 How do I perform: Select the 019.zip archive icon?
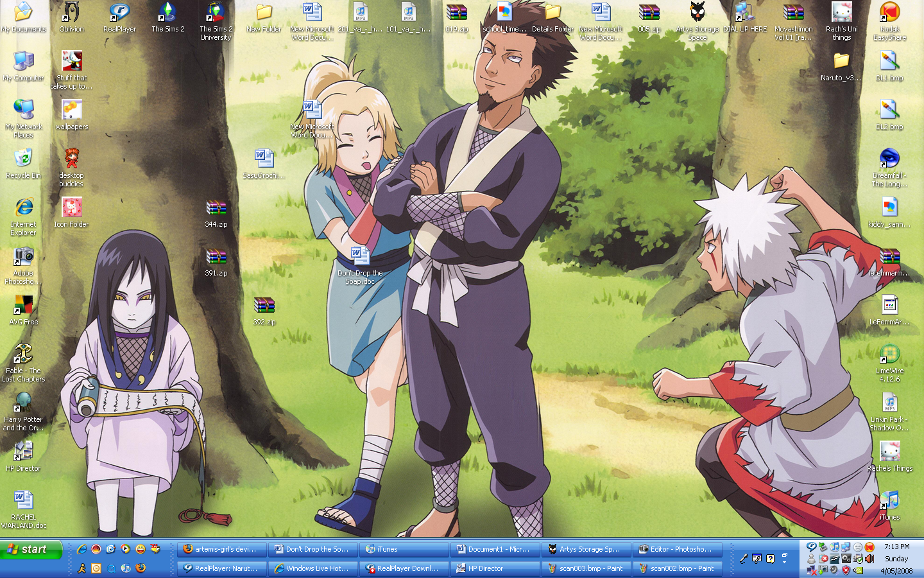point(457,17)
